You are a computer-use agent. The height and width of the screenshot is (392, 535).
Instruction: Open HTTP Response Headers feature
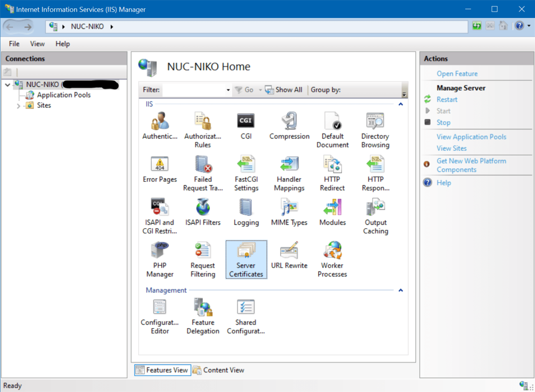[375, 173]
